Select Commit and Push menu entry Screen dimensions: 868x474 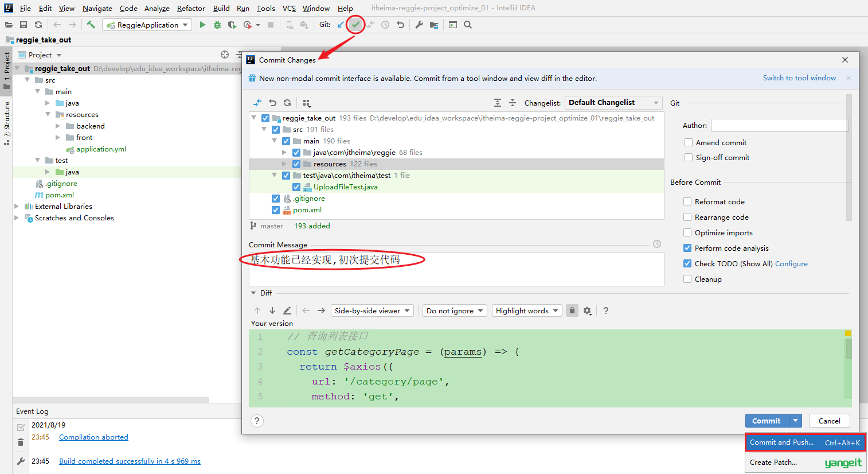pyautogui.click(x=805, y=442)
